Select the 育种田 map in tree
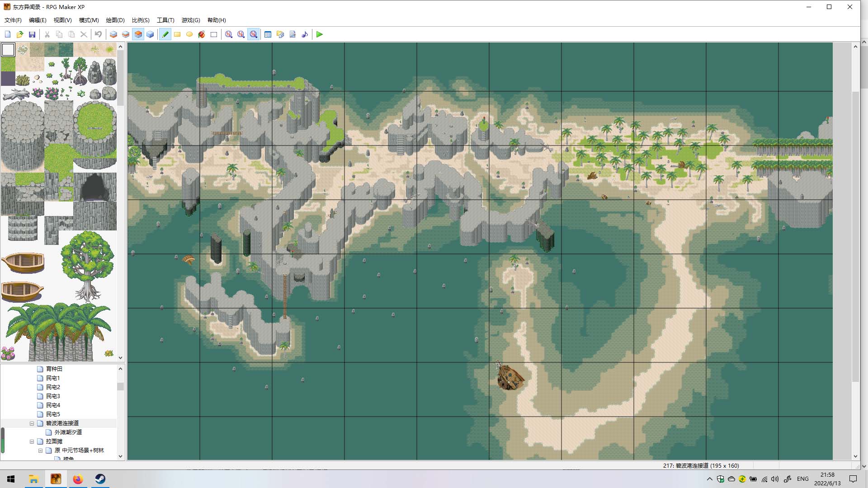 [54, 369]
